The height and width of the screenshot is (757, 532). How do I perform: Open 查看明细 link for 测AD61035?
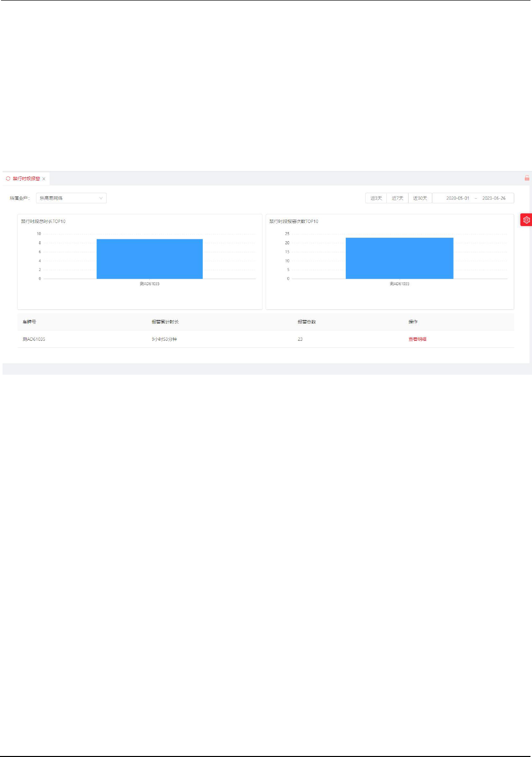coord(418,339)
